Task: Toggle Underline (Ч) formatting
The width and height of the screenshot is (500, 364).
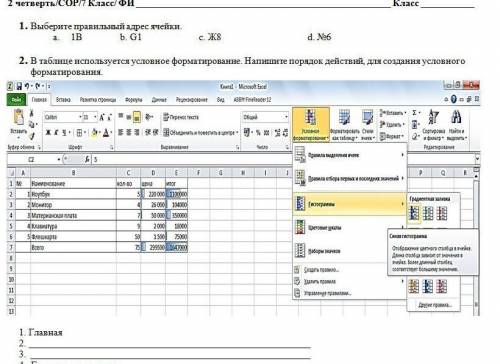Action: [x=64, y=132]
